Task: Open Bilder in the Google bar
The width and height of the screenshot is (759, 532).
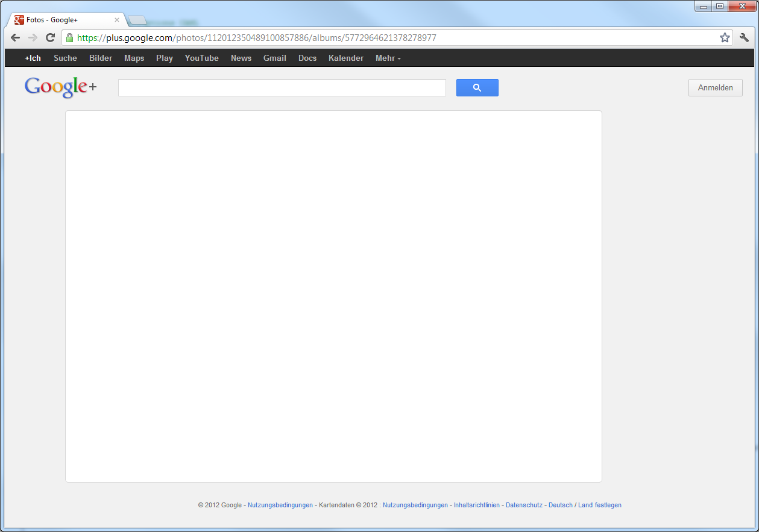Action: point(101,58)
